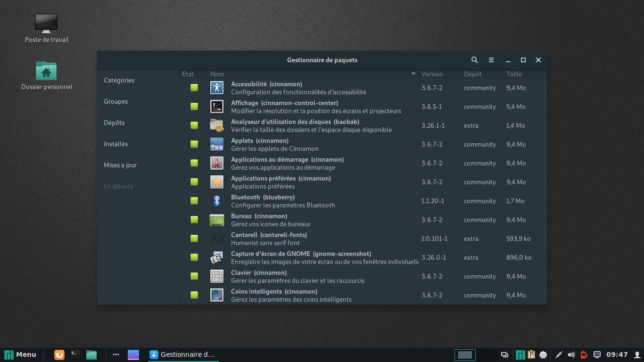Open the Groupes sidebar section
644x362 pixels.
point(116,101)
